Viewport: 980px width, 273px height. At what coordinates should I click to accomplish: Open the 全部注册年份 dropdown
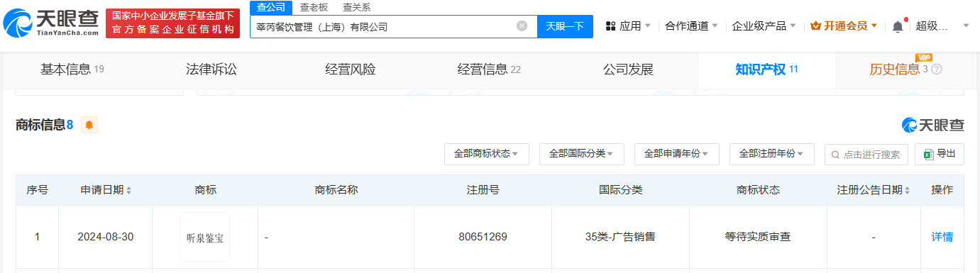point(771,154)
